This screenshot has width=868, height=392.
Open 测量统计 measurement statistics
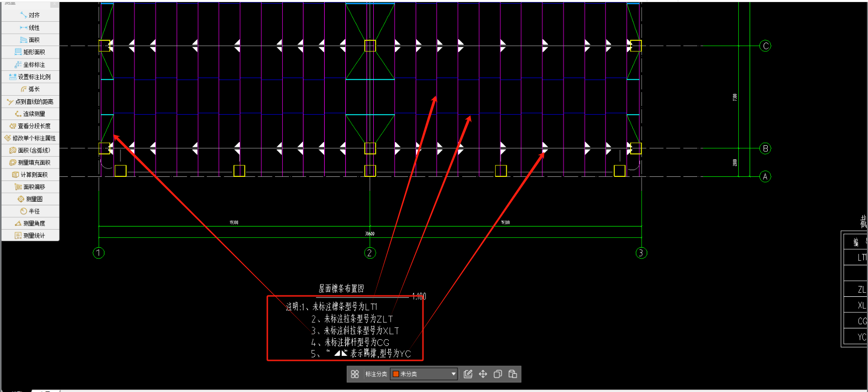click(x=30, y=235)
